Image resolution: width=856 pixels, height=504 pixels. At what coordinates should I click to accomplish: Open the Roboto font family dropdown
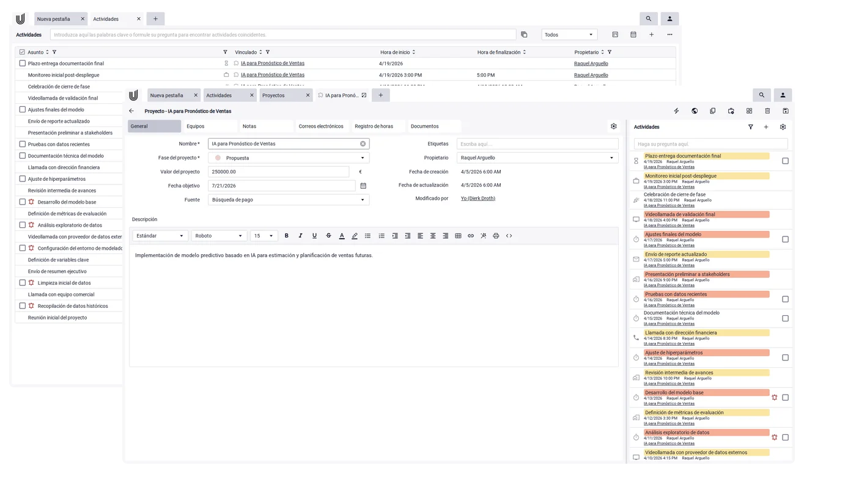click(x=218, y=236)
